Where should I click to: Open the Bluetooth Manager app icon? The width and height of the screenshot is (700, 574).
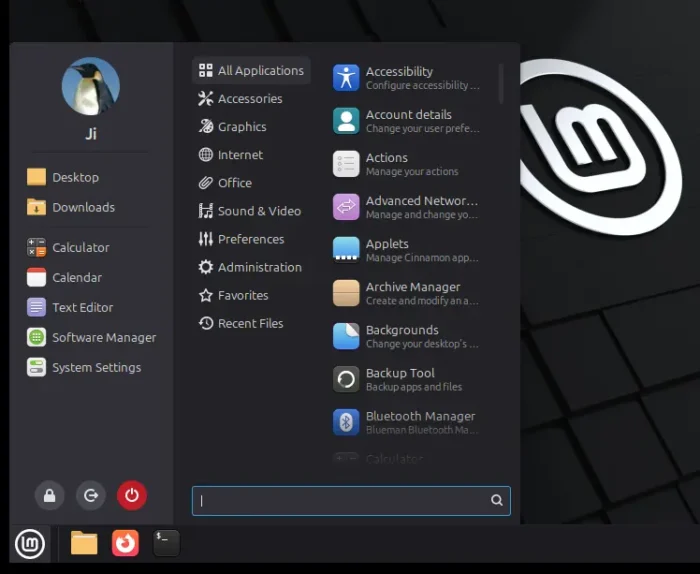pos(346,422)
